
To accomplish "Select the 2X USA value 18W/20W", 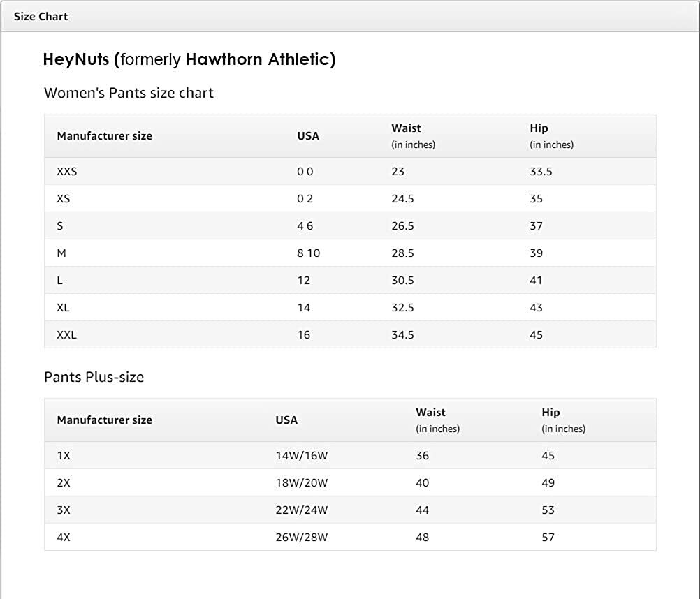I will coord(301,482).
